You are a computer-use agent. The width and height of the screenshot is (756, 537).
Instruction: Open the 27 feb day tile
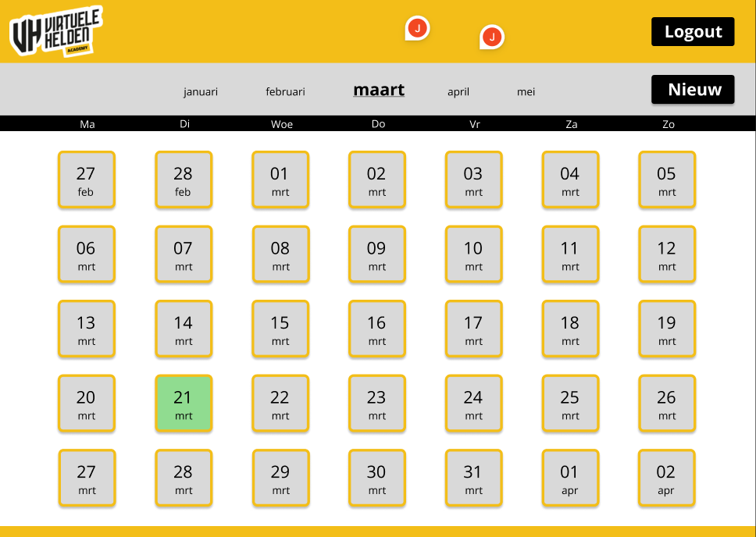[x=87, y=180]
